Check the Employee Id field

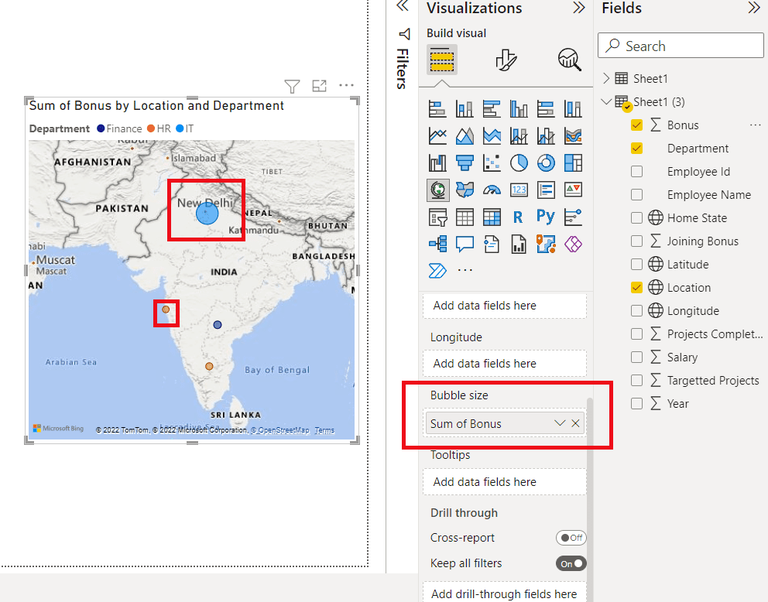636,171
